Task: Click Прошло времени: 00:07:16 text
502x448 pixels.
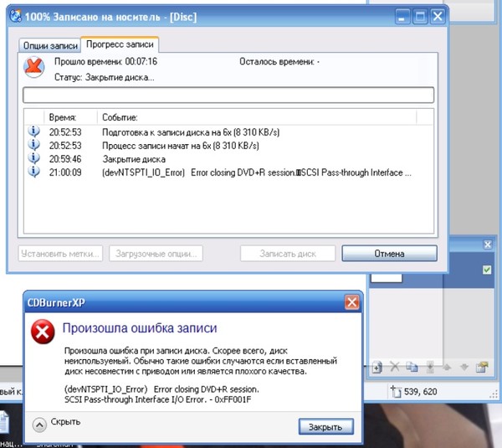Action: [105, 61]
